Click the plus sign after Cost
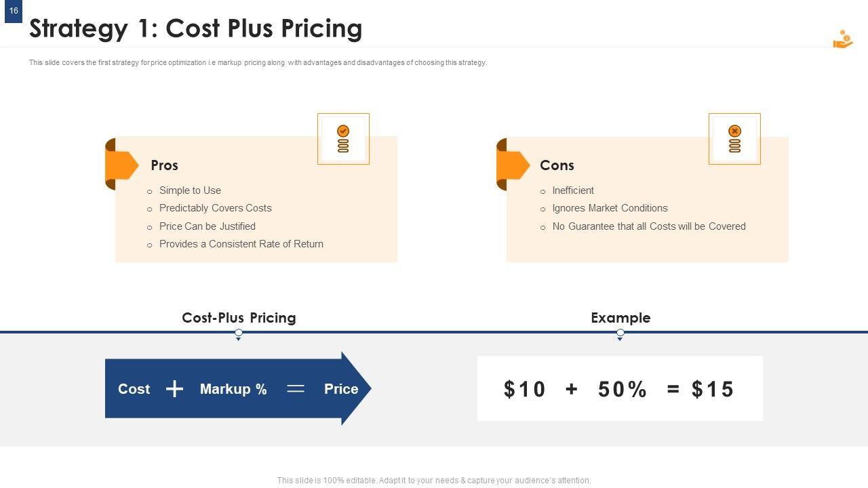This screenshot has width=868, height=488. (x=174, y=388)
